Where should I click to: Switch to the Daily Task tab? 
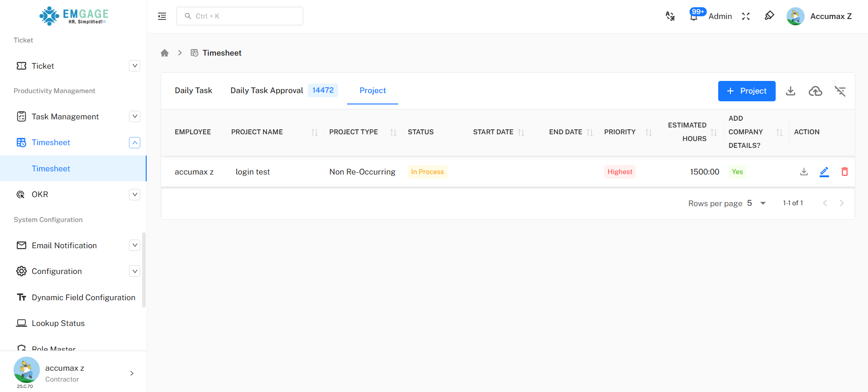(x=193, y=90)
